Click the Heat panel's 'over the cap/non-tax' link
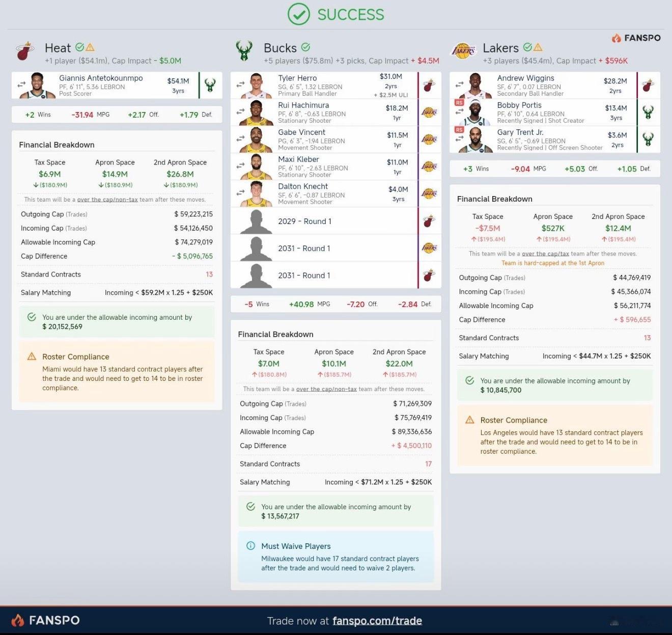672x635 pixels. pos(107,200)
